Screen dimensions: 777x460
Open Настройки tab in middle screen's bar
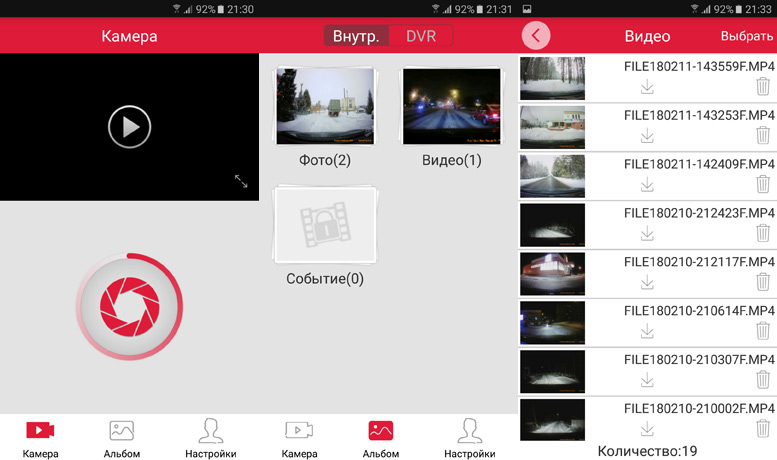pyautogui.click(x=469, y=439)
